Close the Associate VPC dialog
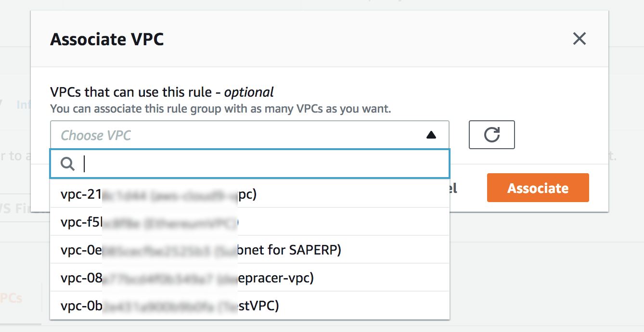The image size is (644, 332). tap(579, 38)
